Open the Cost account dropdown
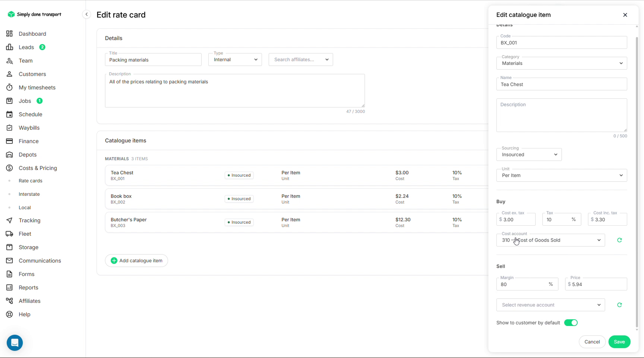The width and height of the screenshot is (644, 358). [550, 240]
